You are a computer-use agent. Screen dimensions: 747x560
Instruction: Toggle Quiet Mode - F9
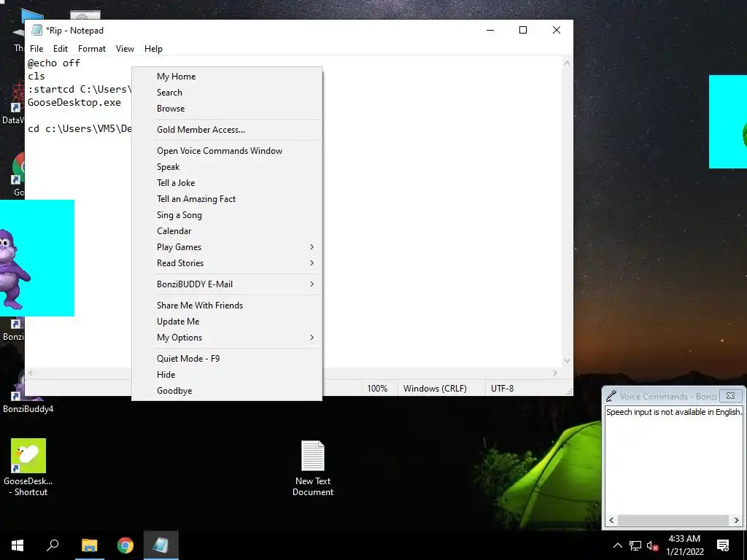point(227,359)
